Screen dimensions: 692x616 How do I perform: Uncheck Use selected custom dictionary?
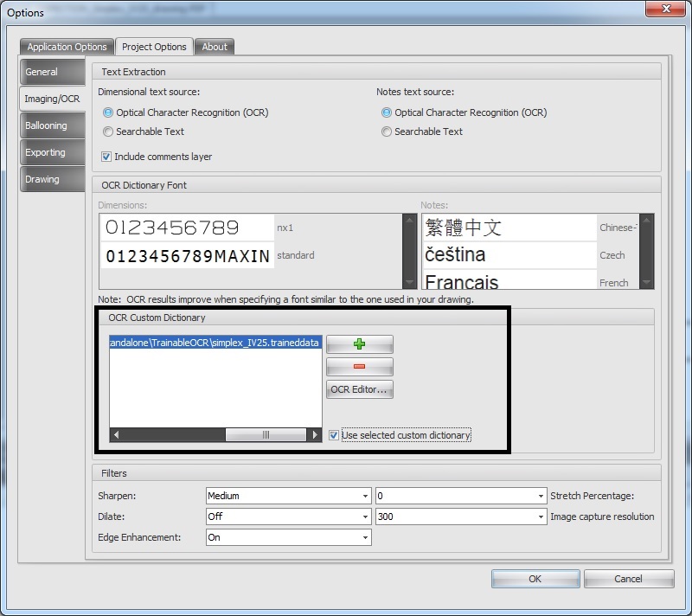pos(334,435)
